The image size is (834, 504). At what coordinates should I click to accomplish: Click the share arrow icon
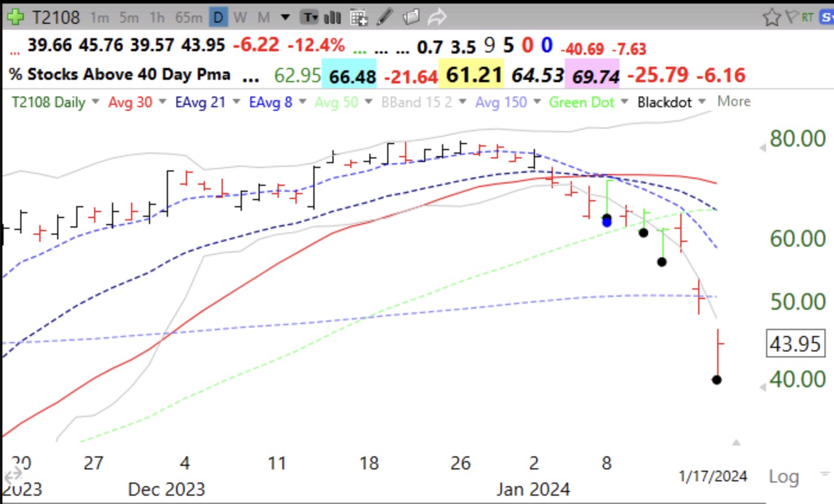click(x=439, y=17)
